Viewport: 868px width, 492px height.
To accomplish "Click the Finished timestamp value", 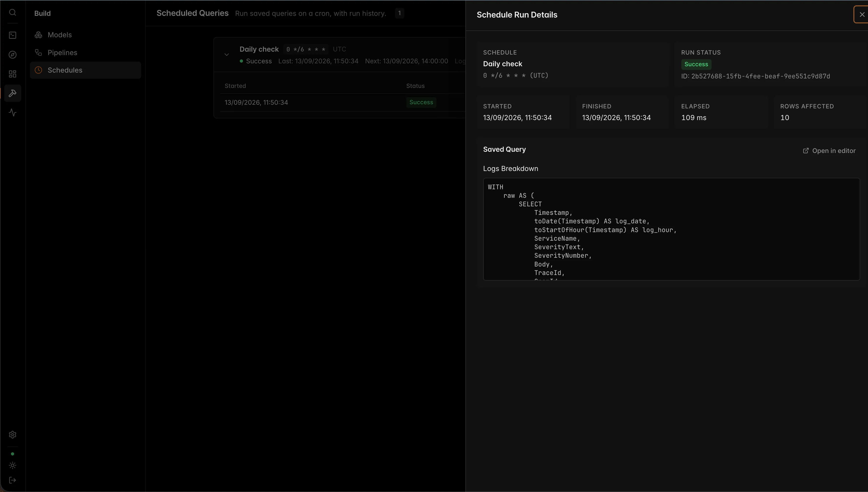I will coord(616,118).
